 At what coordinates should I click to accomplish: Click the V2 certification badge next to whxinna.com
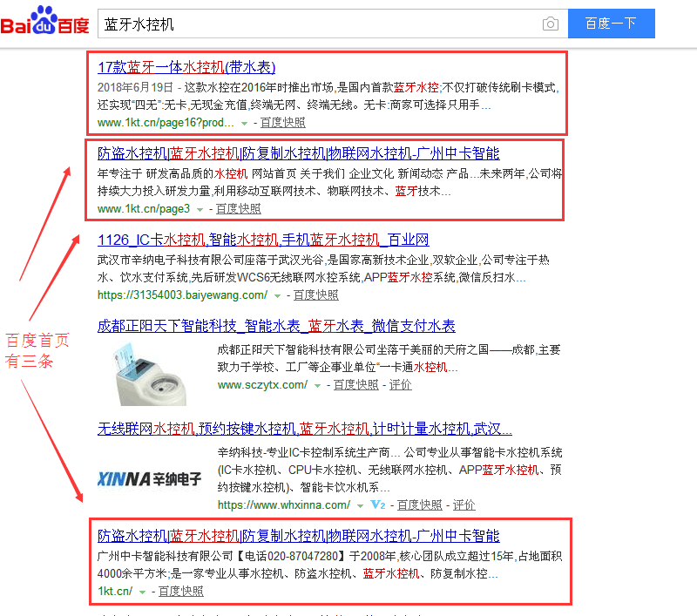[x=378, y=504]
